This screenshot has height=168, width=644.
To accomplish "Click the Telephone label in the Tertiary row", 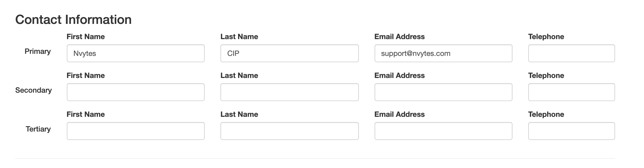I will click(x=546, y=114).
